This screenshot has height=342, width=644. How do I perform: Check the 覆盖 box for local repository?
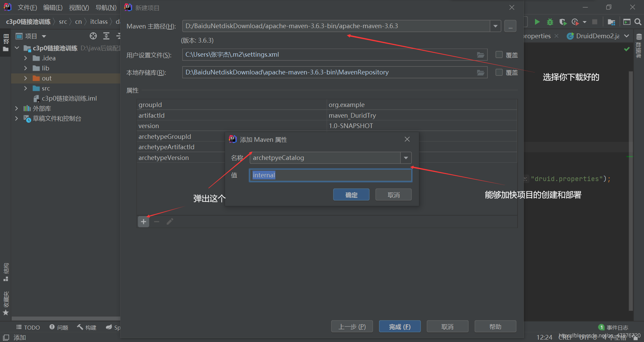click(x=499, y=72)
